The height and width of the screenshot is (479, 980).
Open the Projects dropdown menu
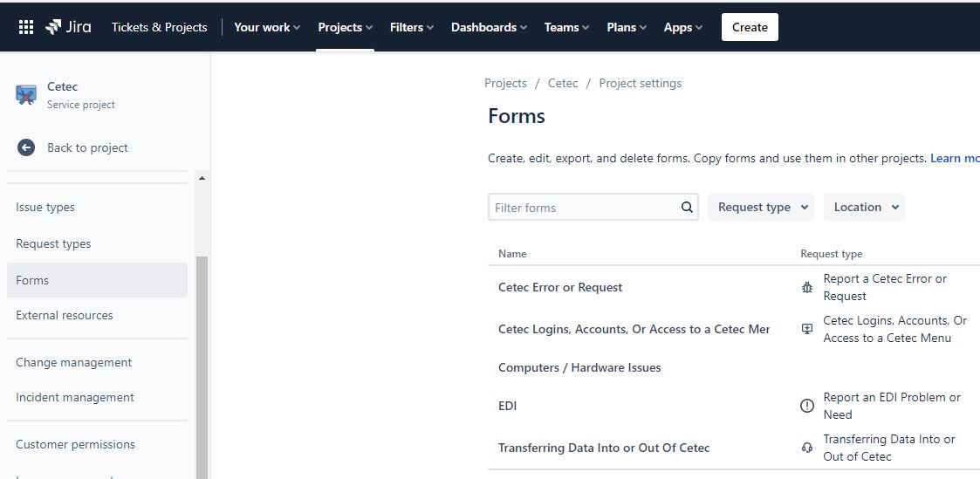pyautogui.click(x=345, y=27)
